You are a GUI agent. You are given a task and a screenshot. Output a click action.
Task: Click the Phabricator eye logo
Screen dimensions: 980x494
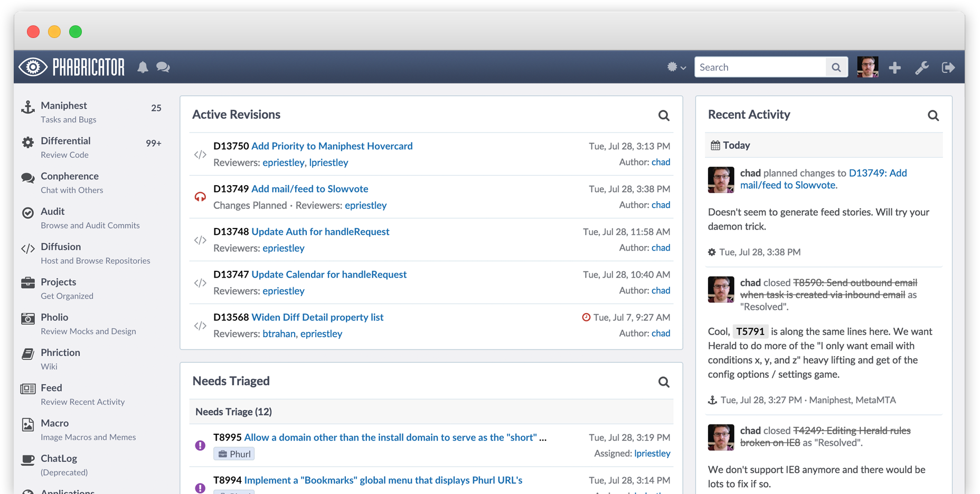point(33,67)
